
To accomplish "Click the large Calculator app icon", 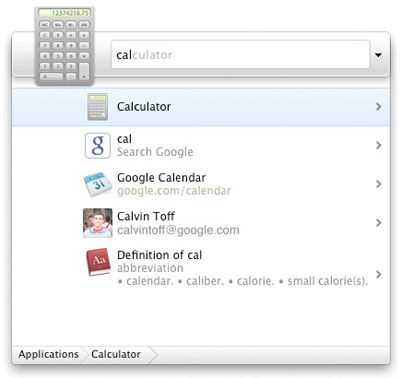I will tap(65, 46).
